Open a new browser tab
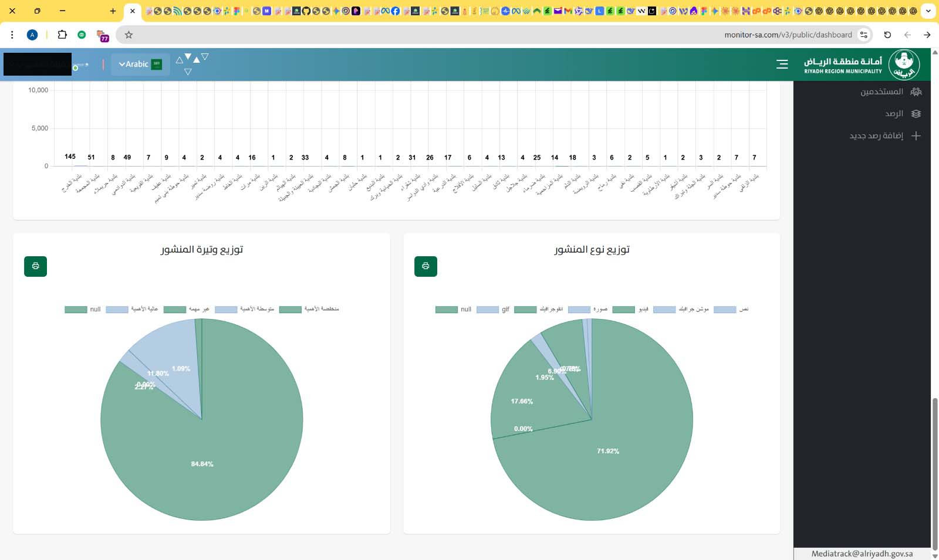Image resolution: width=939 pixels, height=560 pixels. click(x=113, y=11)
